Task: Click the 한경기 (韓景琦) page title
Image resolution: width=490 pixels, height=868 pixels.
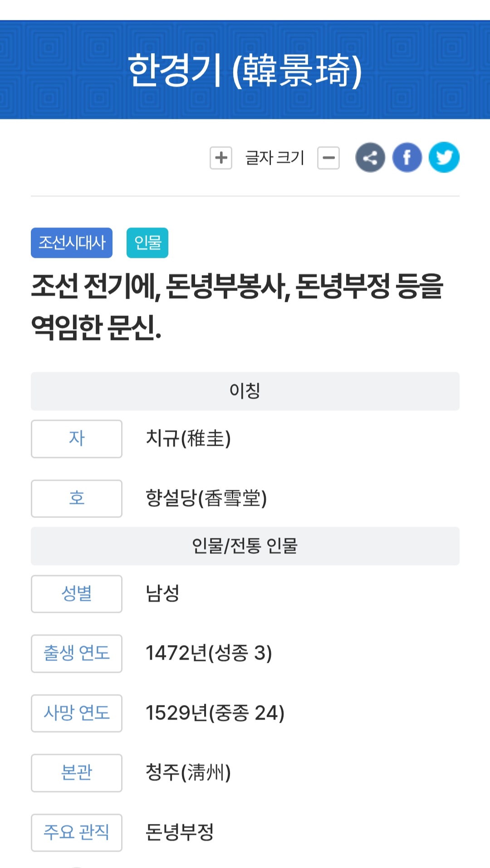Action: 245,70
